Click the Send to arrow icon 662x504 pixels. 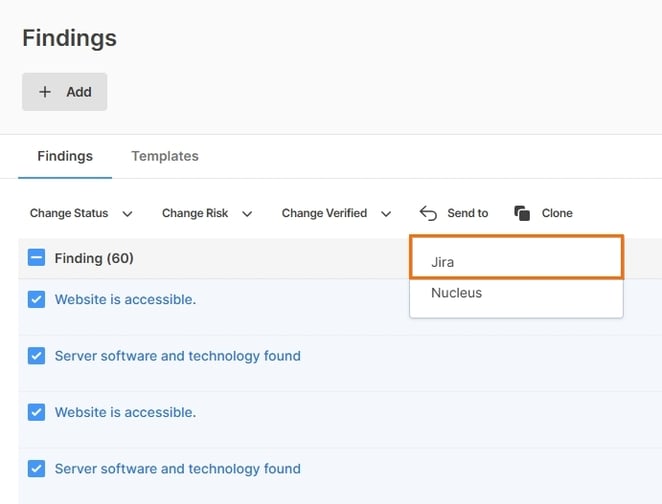(x=428, y=213)
